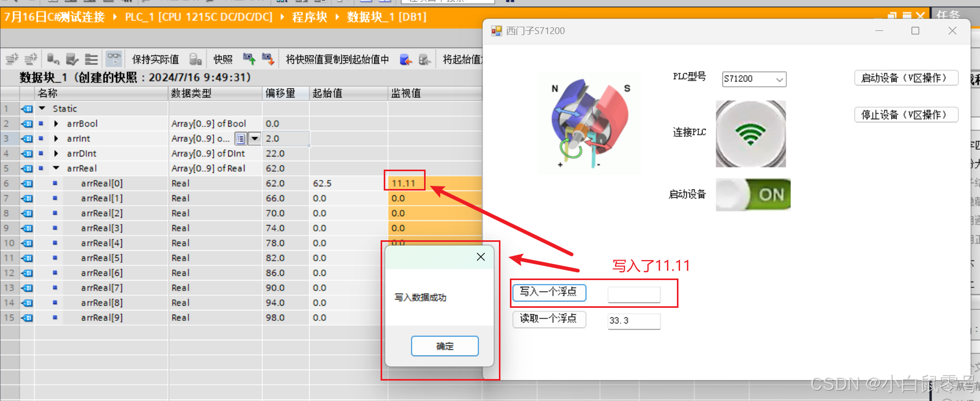Screen dimensions: 980x401
Task: Click the tag icon in the arrReal[0] row
Action: pos(27,183)
